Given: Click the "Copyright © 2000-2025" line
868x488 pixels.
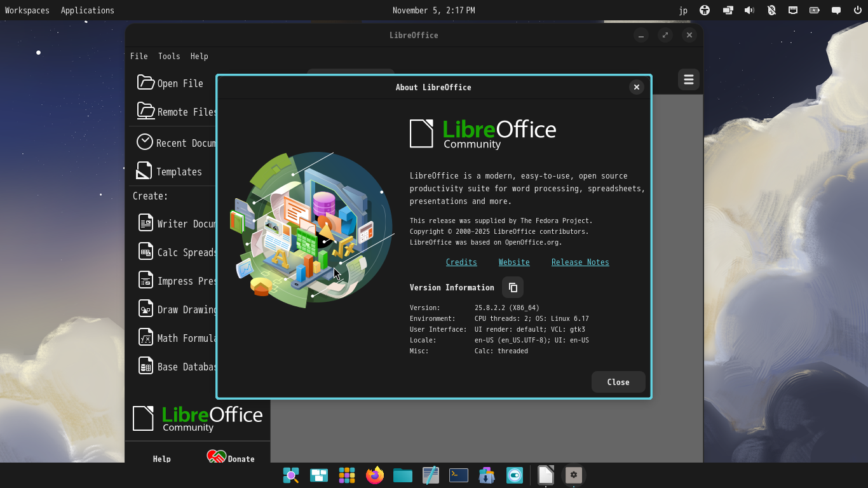Looking at the screenshot, I should coord(499,231).
